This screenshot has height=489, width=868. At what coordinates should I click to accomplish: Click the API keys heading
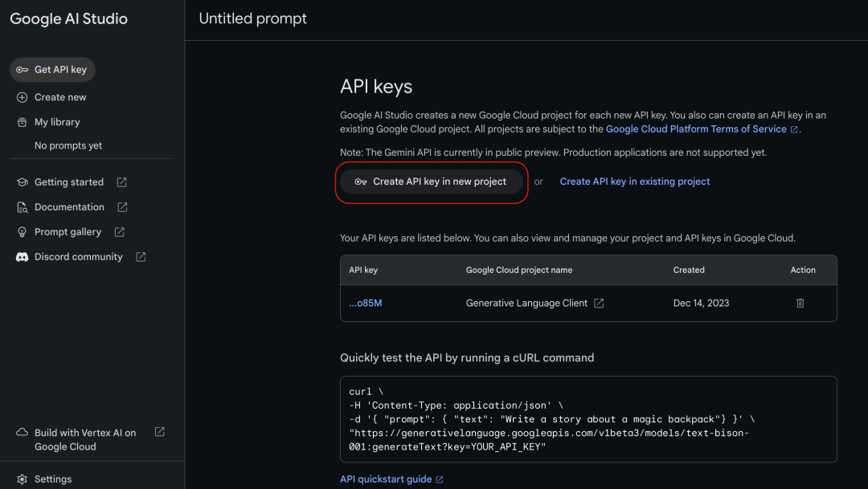coord(376,87)
